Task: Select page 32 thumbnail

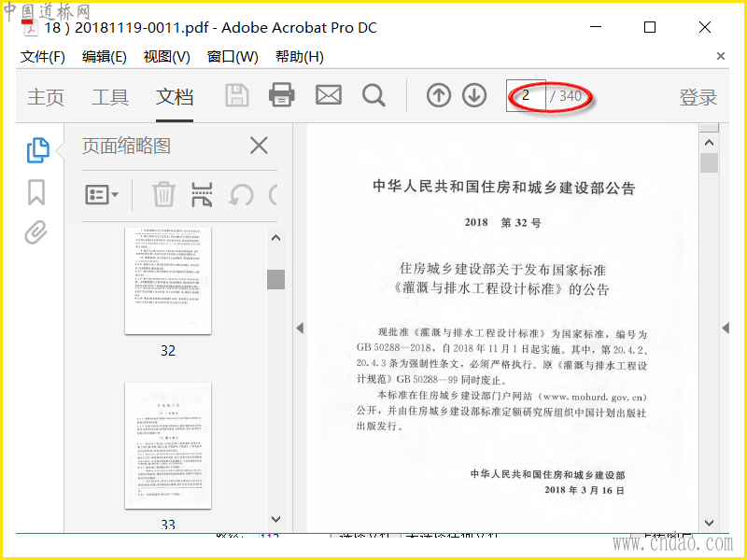Action: (x=168, y=281)
